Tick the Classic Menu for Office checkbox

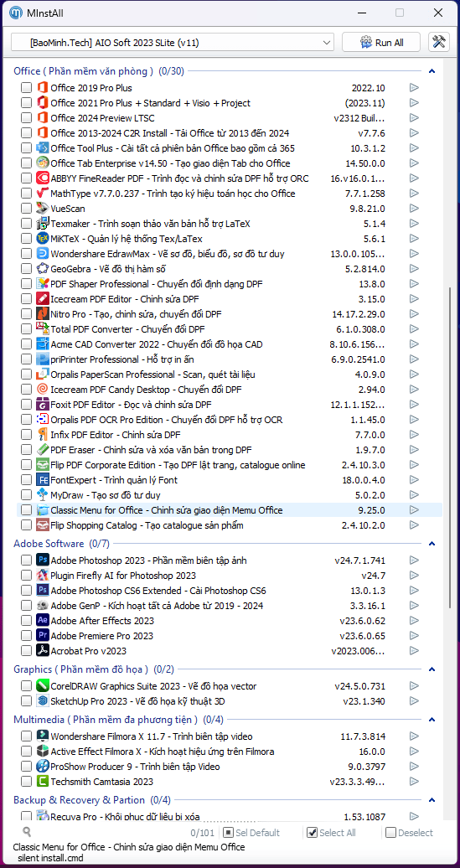coord(26,510)
